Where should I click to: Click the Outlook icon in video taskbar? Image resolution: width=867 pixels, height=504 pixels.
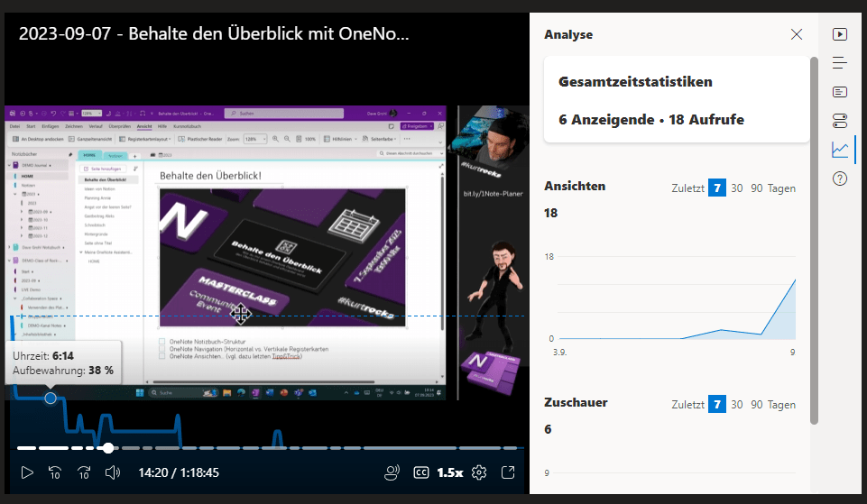[x=312, y=393]
